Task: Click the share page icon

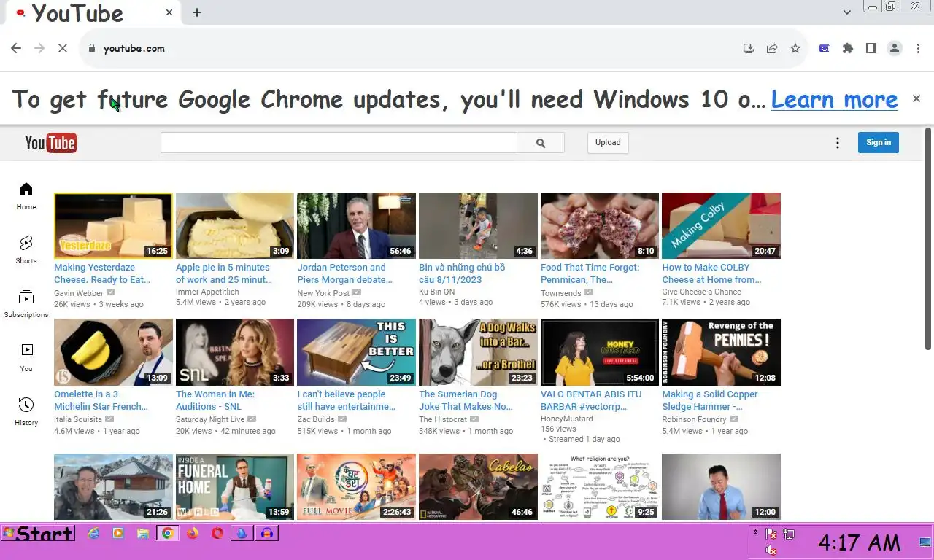Action: click(x=772, y=48)
